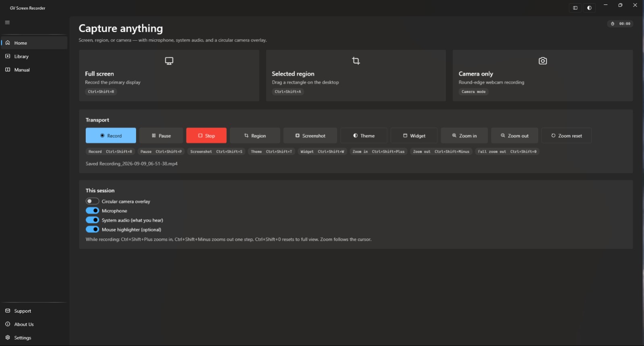Stop the recording with red Stop button

pos(206,136)
